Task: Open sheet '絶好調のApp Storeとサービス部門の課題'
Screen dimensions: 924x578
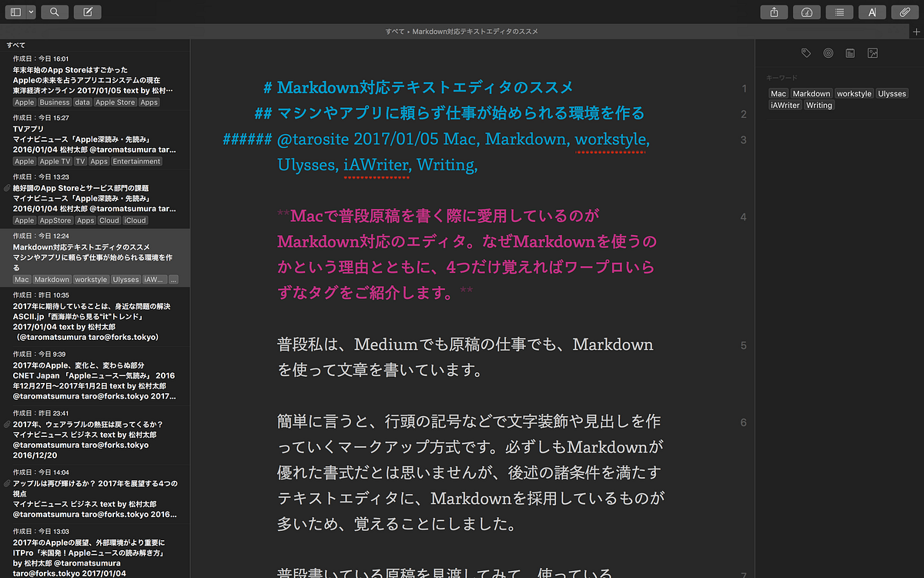Action: tap(95, 199)
